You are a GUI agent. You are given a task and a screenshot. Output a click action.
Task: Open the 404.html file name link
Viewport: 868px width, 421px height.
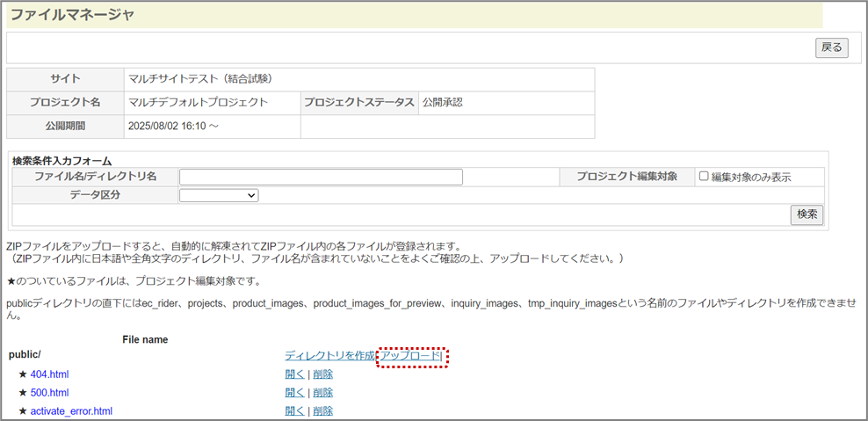click(49, 374)
